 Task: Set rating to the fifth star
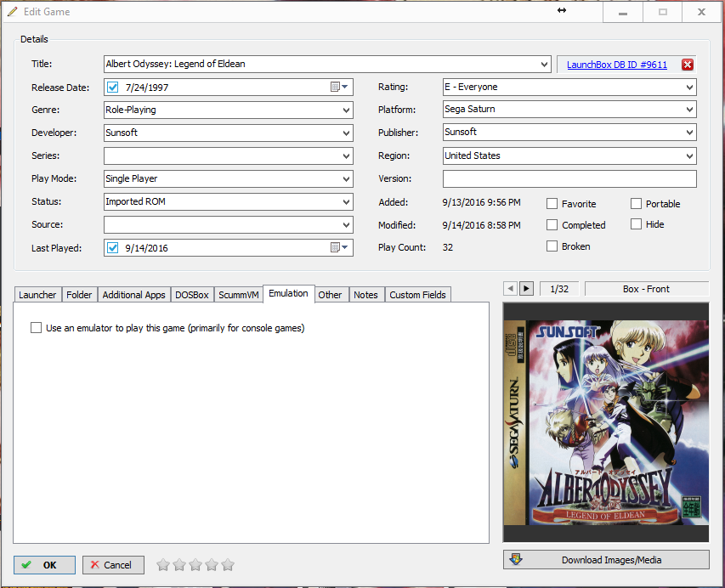pos(228,565)
